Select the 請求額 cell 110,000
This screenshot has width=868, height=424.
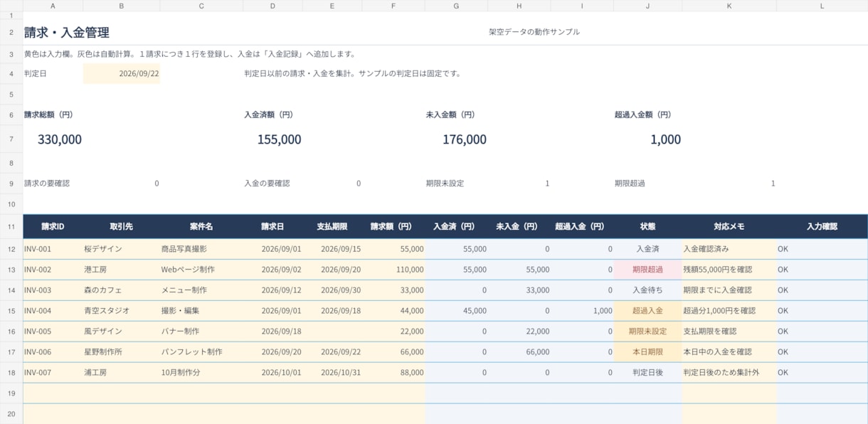pyautogui.click(x=393, y=270)
